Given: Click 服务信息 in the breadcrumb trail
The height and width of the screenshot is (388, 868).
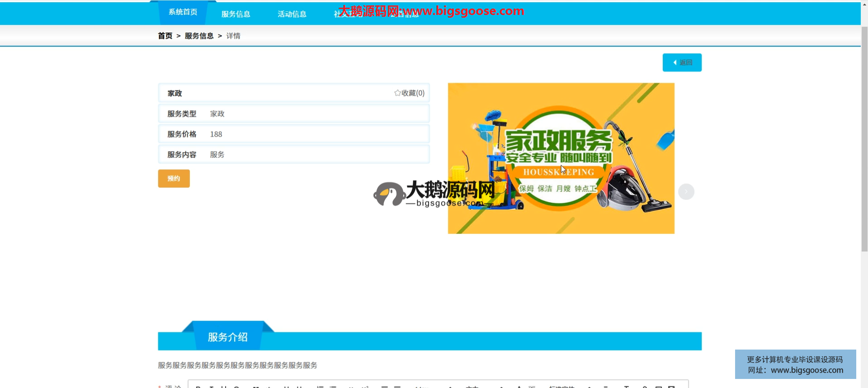Looking at the screenshot, I should (x=199, y=36).
